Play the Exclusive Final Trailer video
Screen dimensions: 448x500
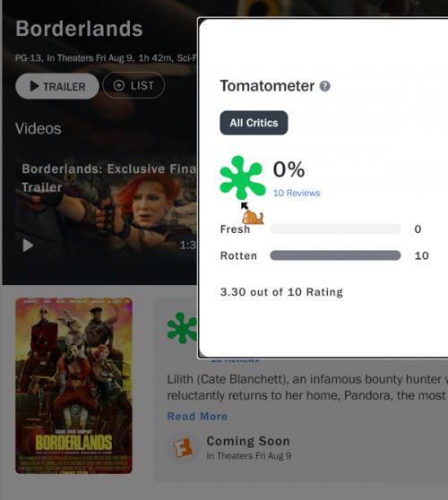point(28,246)
